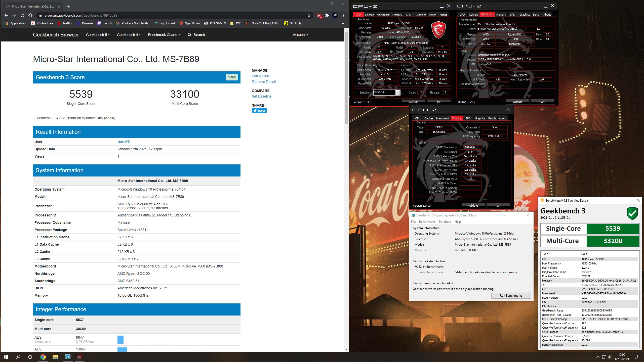Open the browser home page

[x=30, y=15]
